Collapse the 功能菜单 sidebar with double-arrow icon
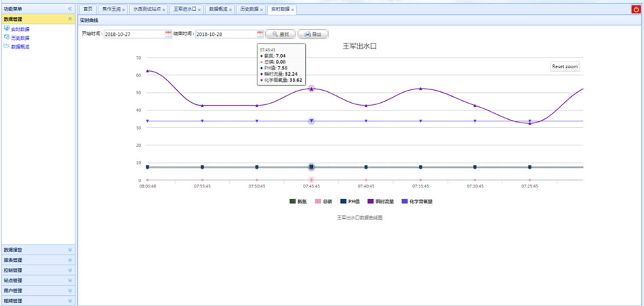This screenshot has width=644, height=306. pyautogui.click(x=71, y=9)
